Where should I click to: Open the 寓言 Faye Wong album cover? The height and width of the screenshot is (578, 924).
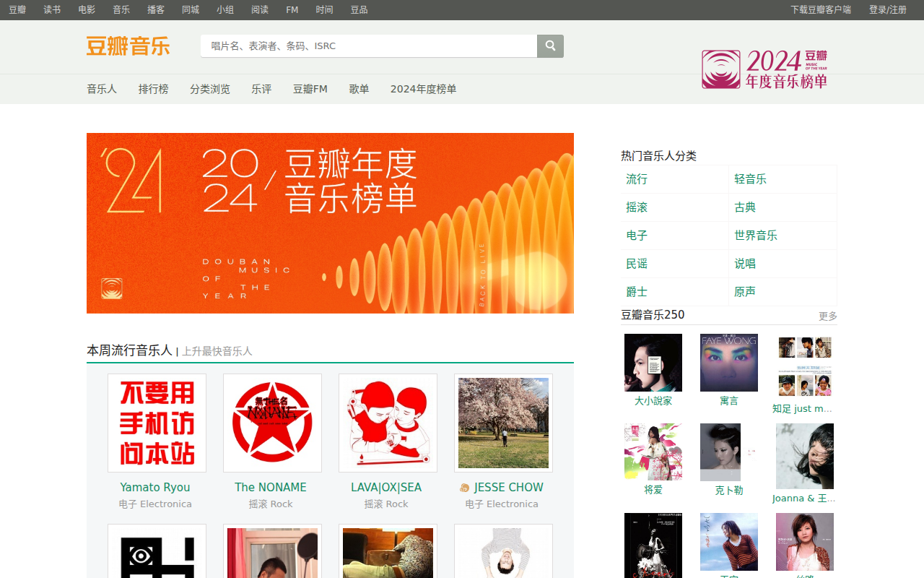point(728,363)
